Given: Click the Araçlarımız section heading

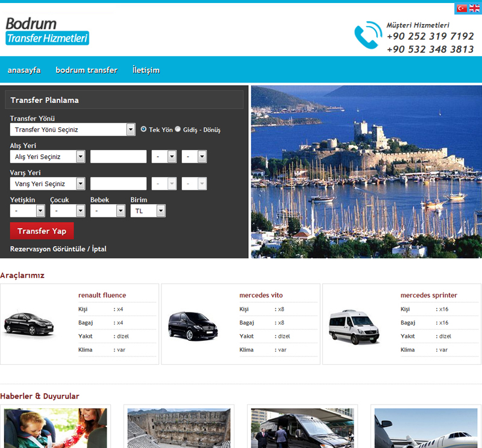Looking at the screenshot, I should [22, 275].
